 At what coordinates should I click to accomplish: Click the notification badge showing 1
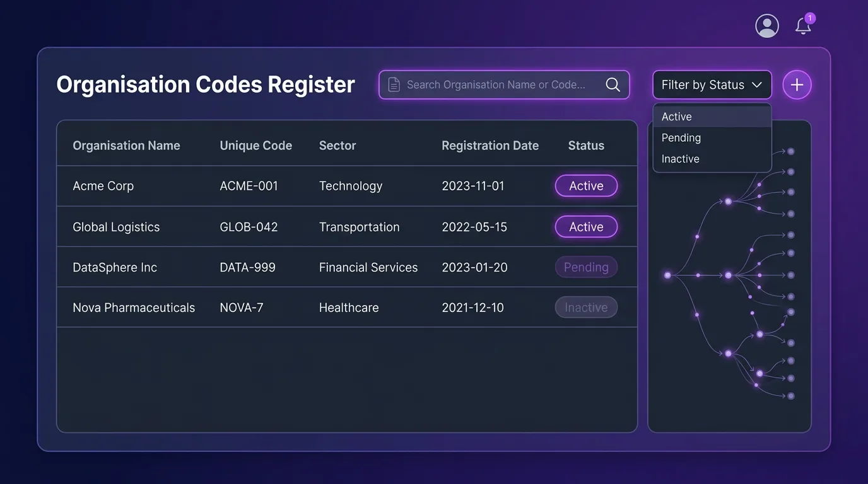(x=810, y=18)
